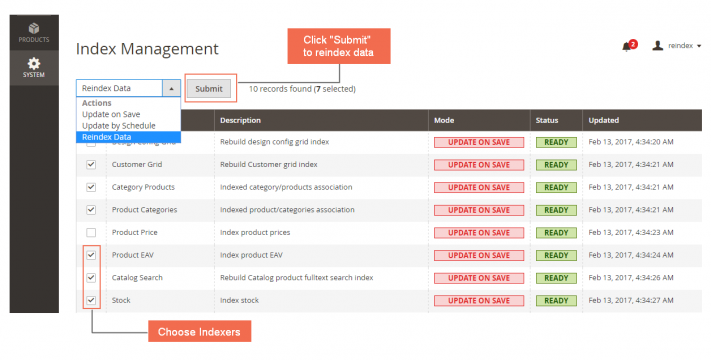This screenshot has width=711, height=360.
Task: Click 'Product EAV' indexer name
Action: tap(133, 255)
